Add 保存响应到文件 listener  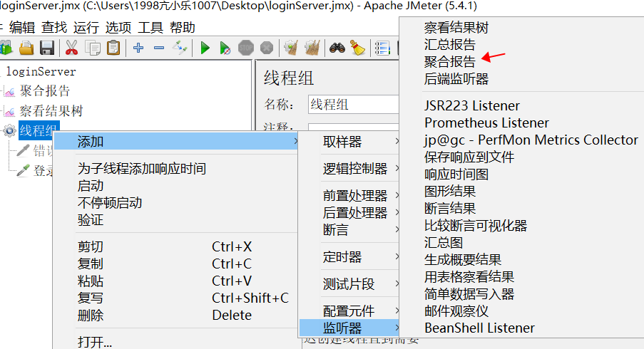(469, 157)
